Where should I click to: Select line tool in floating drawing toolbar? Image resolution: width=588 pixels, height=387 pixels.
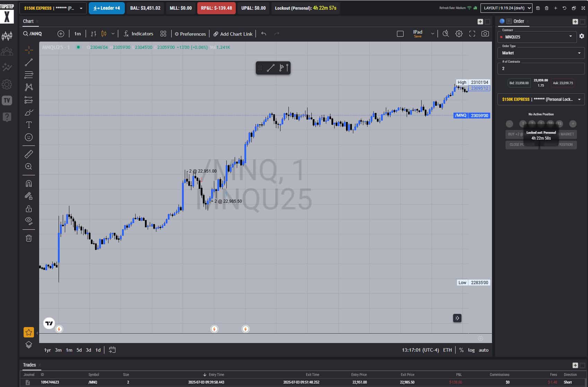[x=271, y=68]
